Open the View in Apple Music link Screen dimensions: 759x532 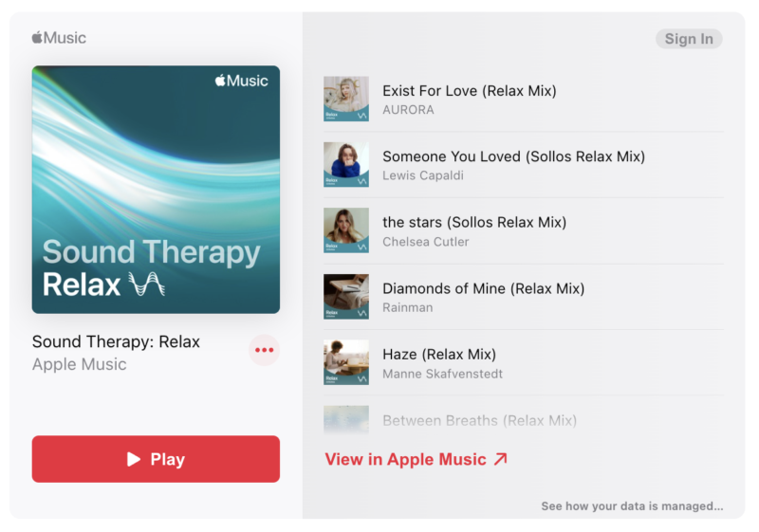tap(417, 459)
